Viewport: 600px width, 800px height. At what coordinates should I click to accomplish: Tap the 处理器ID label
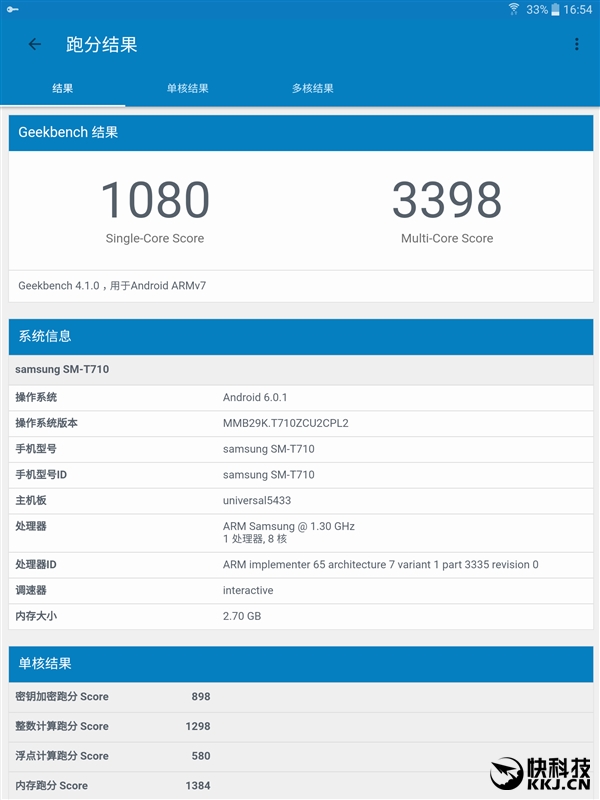coord(36,565)
